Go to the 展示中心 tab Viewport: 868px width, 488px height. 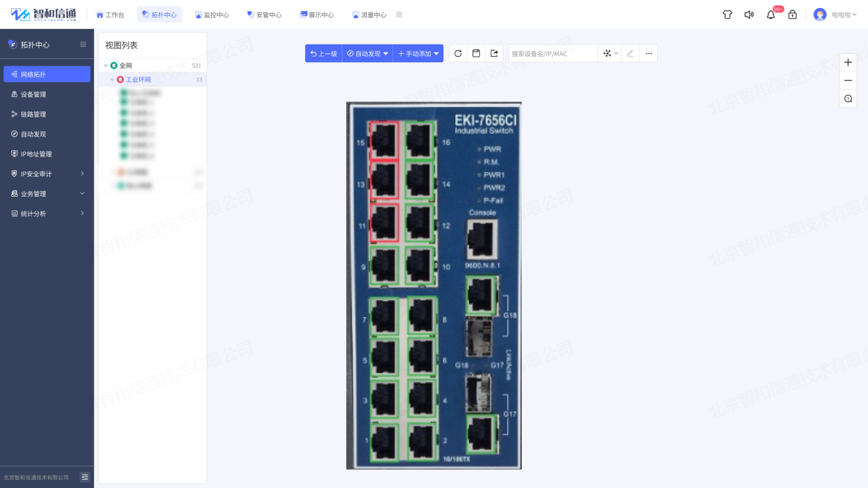point(317,14)
